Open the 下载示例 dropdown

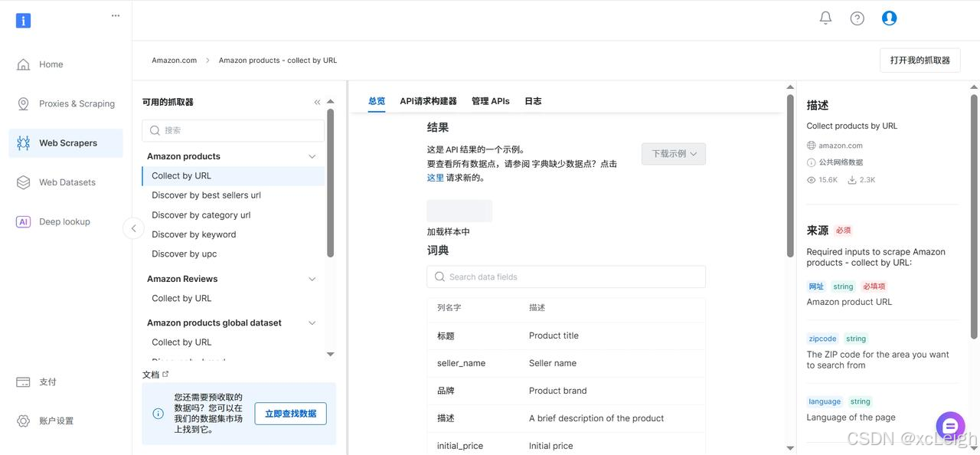pyautogui.click(x=674, y=154)
